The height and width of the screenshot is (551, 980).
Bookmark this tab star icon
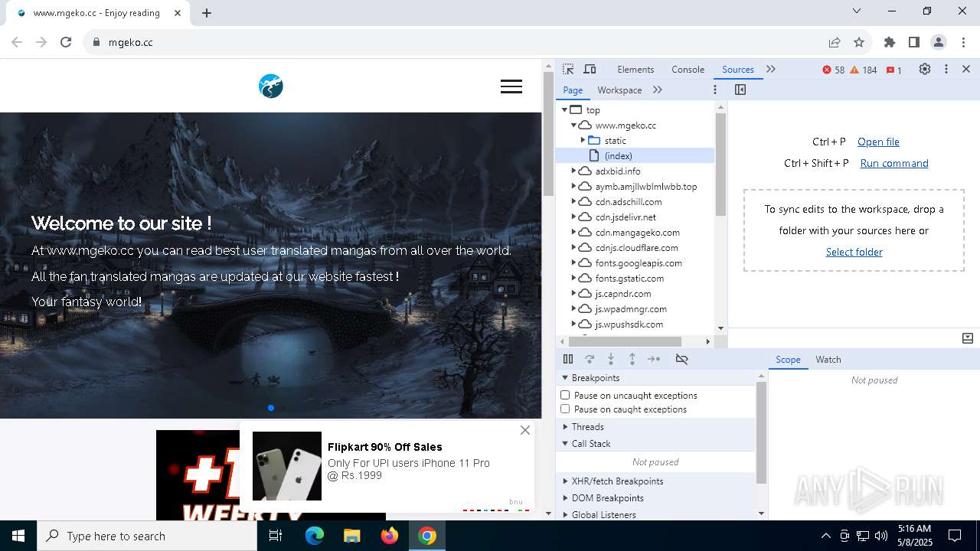(859, 42)
